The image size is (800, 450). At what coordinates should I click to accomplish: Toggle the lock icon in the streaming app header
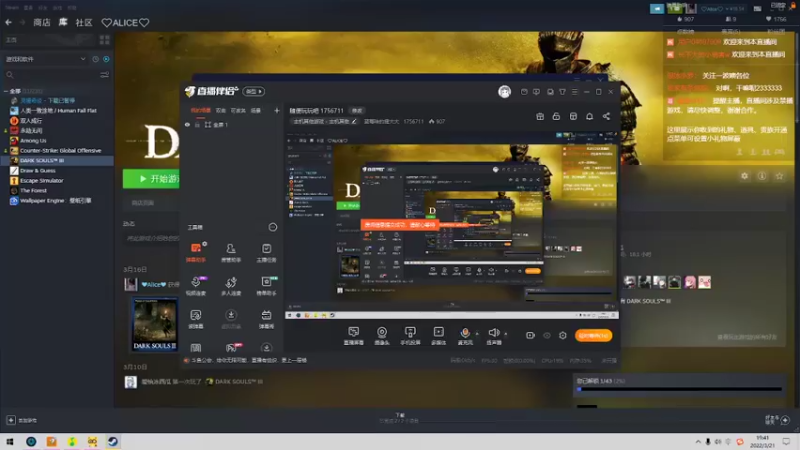[556, 116]
